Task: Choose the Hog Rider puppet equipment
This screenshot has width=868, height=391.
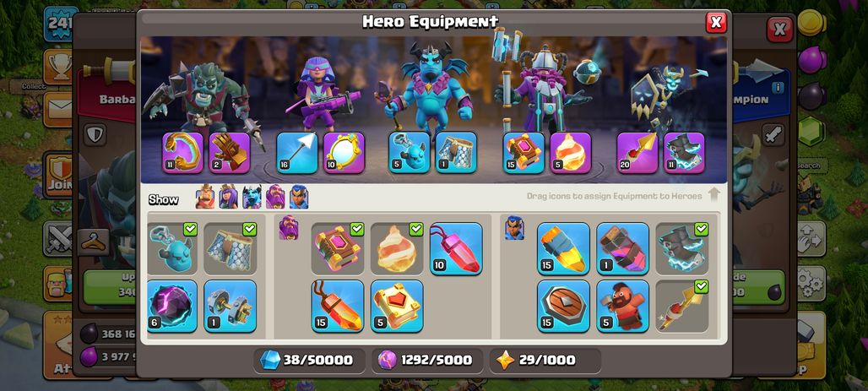Action: (623, 307)
